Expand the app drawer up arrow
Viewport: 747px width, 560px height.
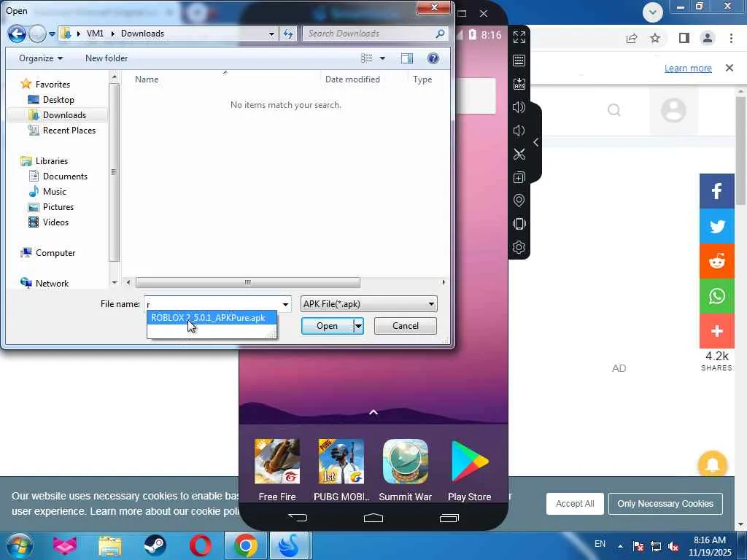tap(373, 413)
